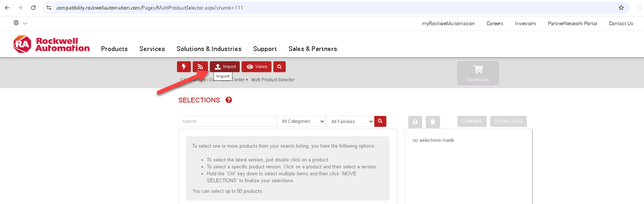Click into the product search field
The width and height of the screenshot is (644, 204).
[x=227, y=121]
